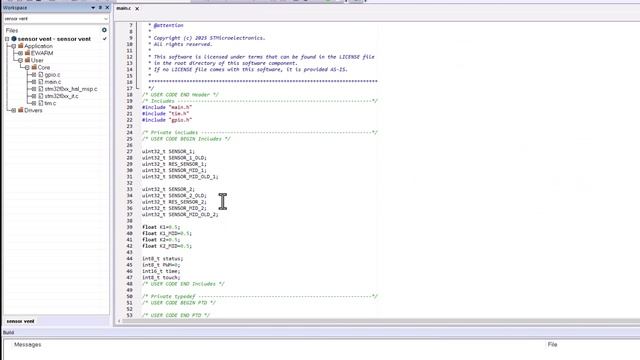Click the float K1=0.5; line
This screenshot has width=640, height=360.
pos(161,227)
